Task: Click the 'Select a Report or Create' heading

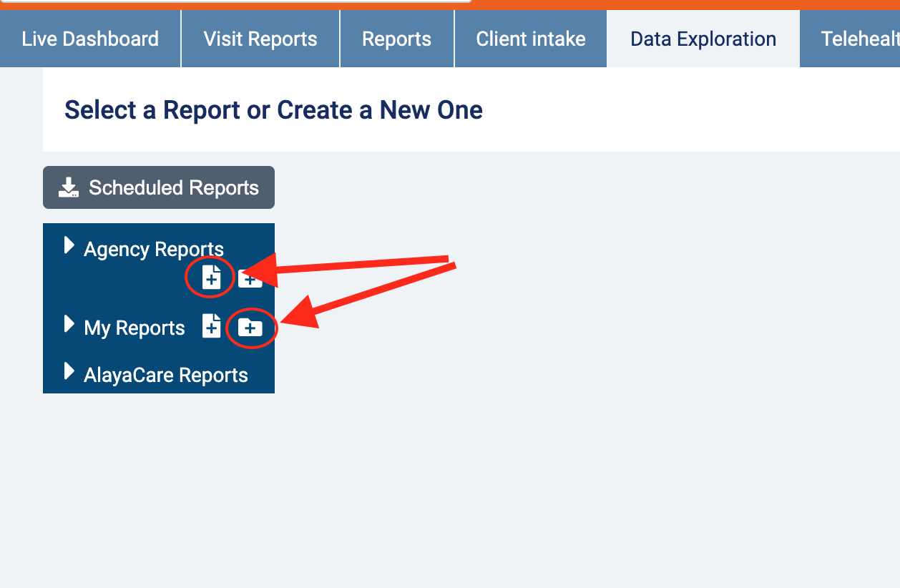Action: 273,110
